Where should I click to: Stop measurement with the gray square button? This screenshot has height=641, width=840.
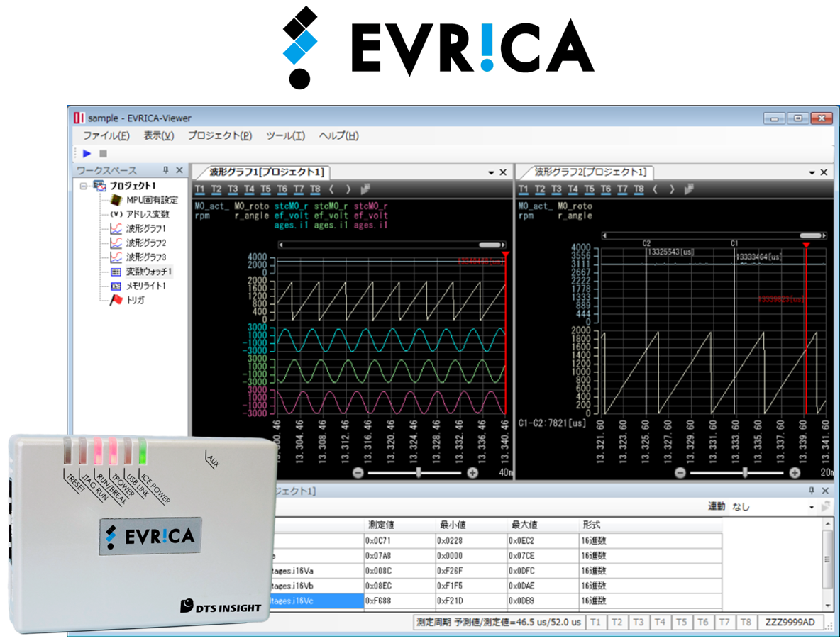point(104,154)
